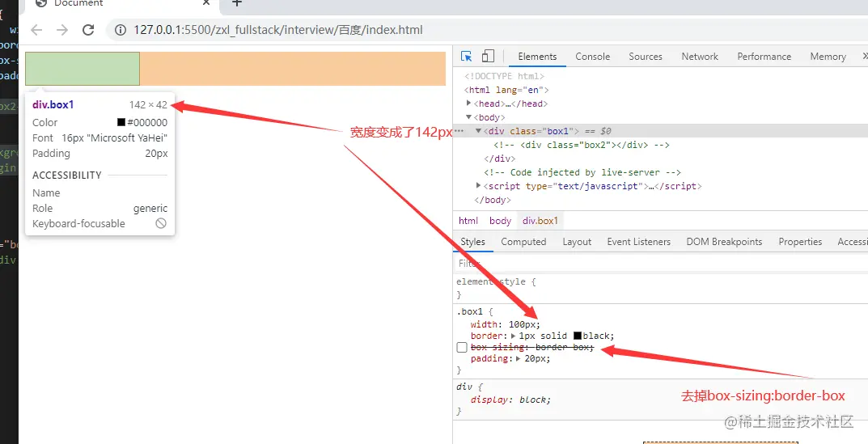Select the html lang="en" line
This screenshot has height=444, width=868.
point(506,90)
